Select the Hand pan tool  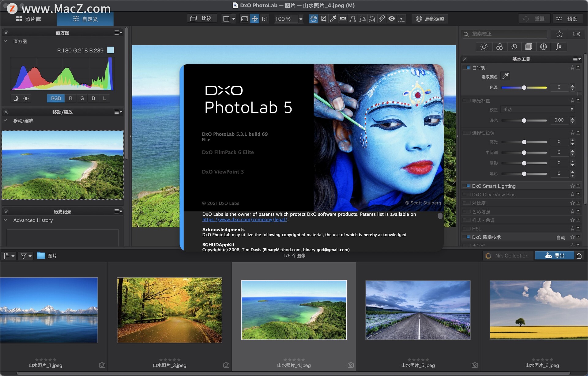tap(313, 19)
